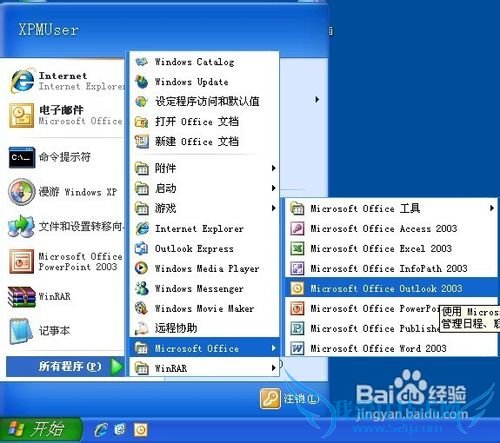This screenshot has width=500, height=443.
Task: Click the 开始 Start button
Action: click(40, 429)
